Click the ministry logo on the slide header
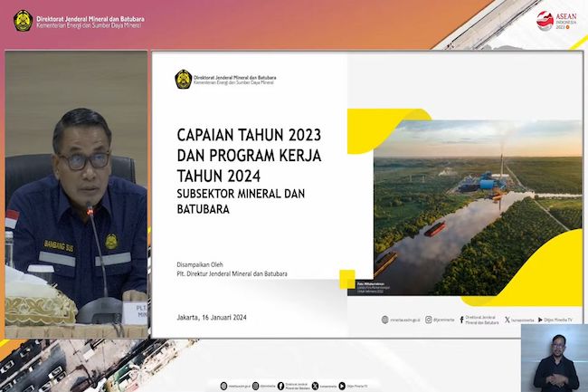Image resolution: width=588 pixels, height=392 pixels. [182, 80]
